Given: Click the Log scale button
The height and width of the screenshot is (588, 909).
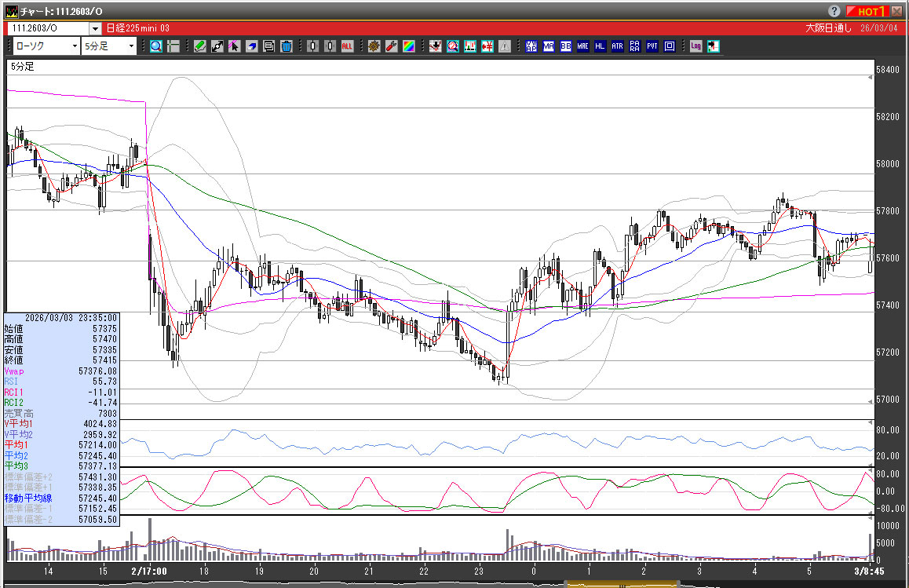Looking at the screenshot, I should (x=695, y=46).
